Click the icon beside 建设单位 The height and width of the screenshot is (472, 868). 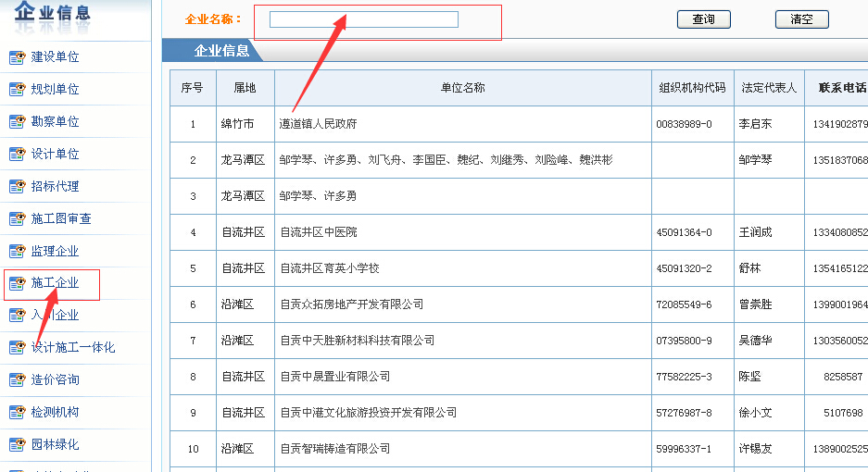pyautogui.click(x=17, y=57)
